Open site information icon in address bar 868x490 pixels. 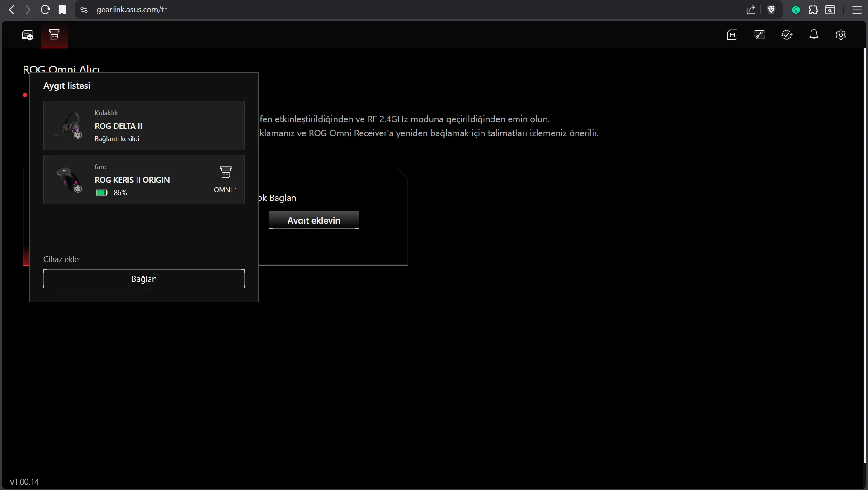pos(84,10)
